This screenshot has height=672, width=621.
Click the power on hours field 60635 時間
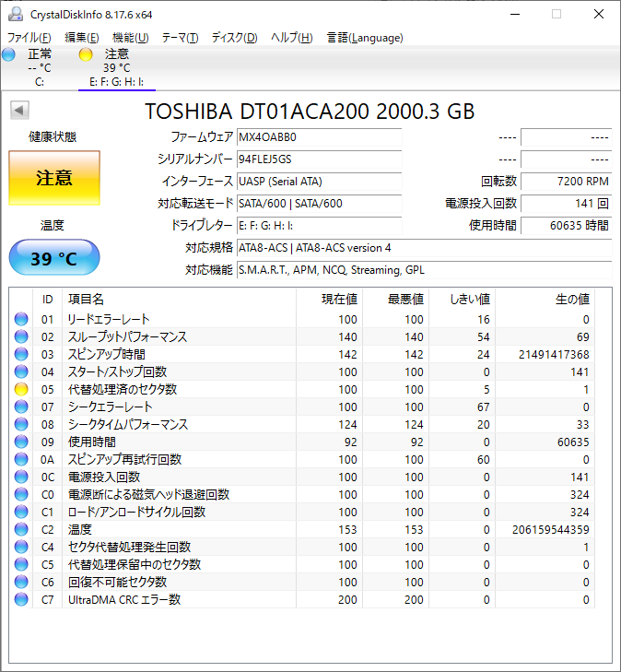(567, 226)
